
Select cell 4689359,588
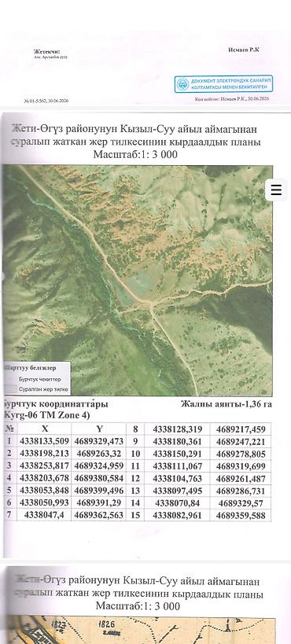coord(241,516)
